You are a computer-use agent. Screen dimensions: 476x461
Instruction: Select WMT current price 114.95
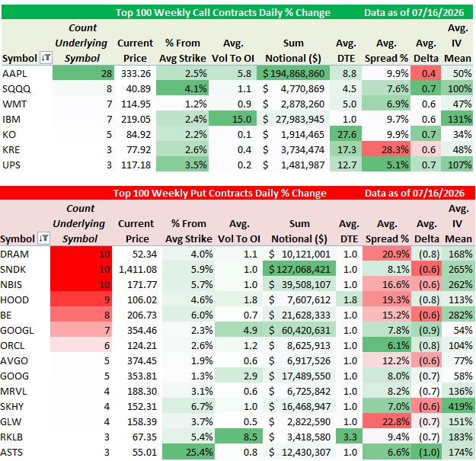(135, 104)
